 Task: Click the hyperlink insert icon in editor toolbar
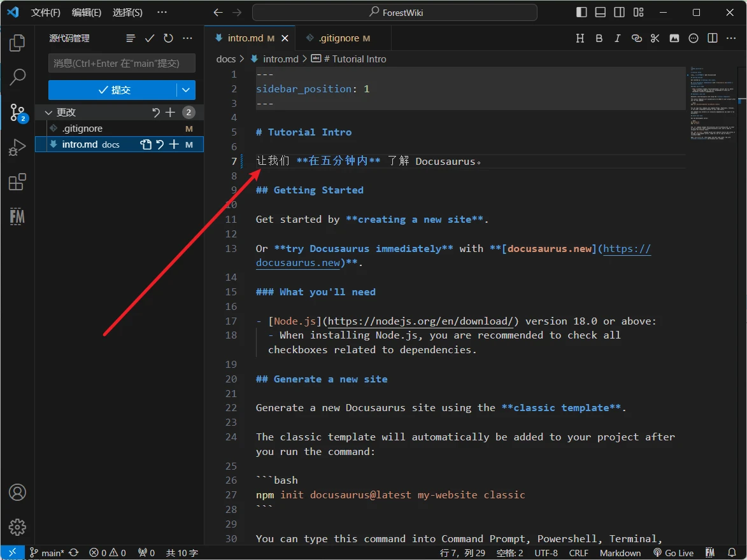tap(636, 38)
